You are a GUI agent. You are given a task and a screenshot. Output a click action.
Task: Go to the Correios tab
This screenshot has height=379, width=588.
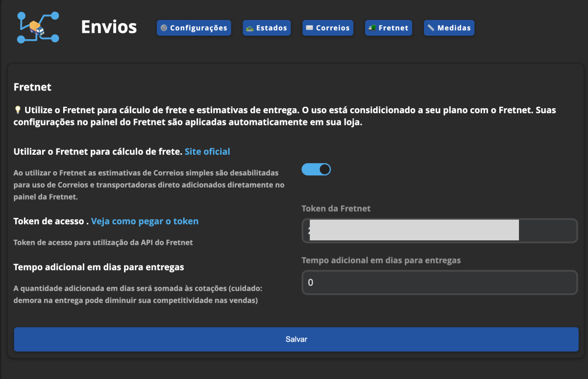tap(328, 28)
